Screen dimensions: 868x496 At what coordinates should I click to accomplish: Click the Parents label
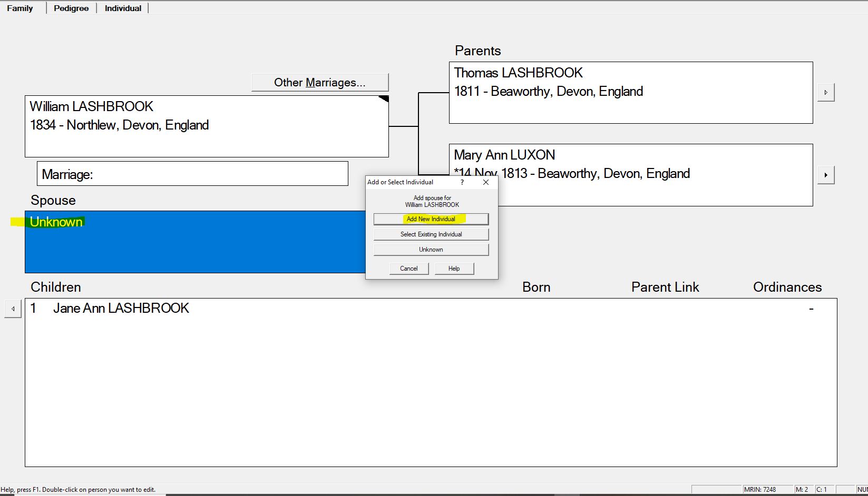pos(478,51)
